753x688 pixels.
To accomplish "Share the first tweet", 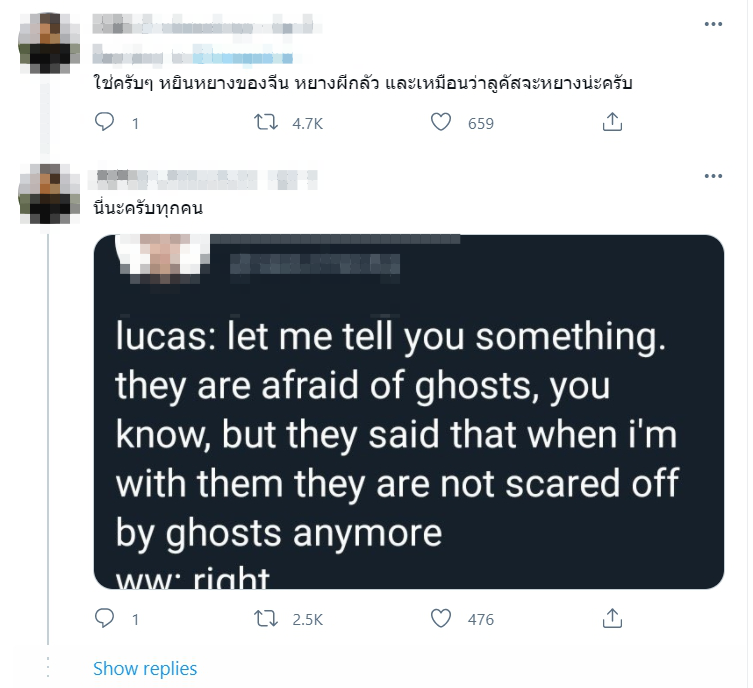I will tap(612, 122).
